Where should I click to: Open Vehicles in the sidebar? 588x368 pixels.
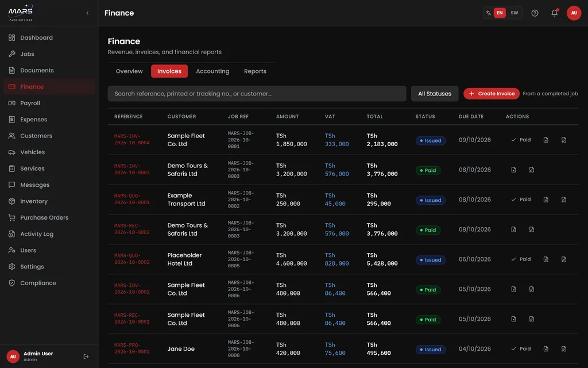click(x=49, y=152)
